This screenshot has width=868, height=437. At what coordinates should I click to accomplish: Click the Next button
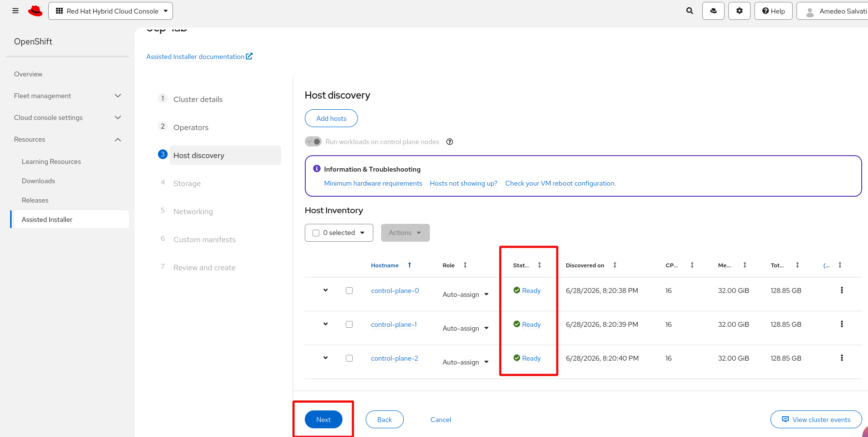pyautogui.click(x=324, y=420)
